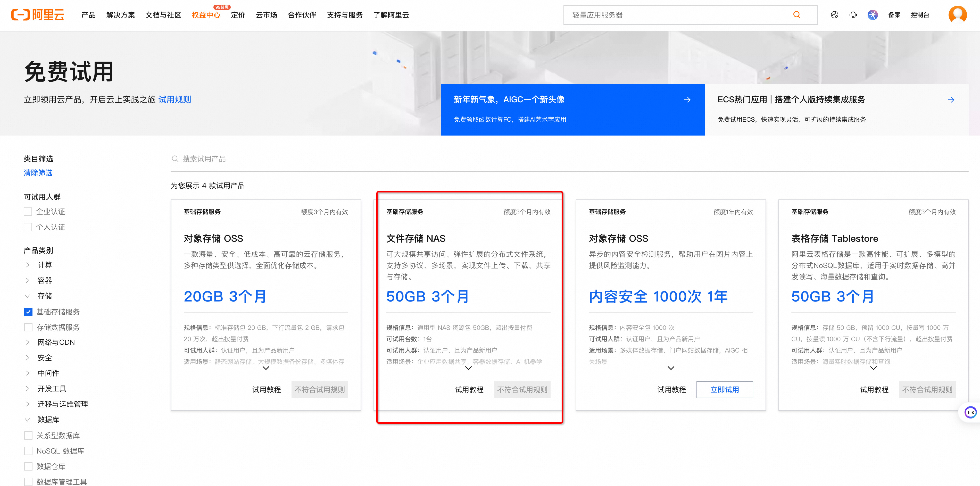Click the 文件存储 NAS card title

pos(416,238)
